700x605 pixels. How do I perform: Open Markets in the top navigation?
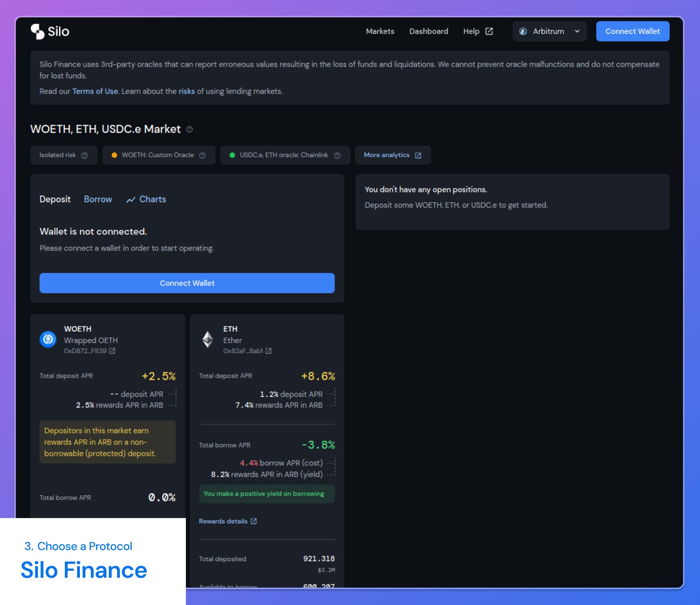pyautogui.click(x=380, y=31)
